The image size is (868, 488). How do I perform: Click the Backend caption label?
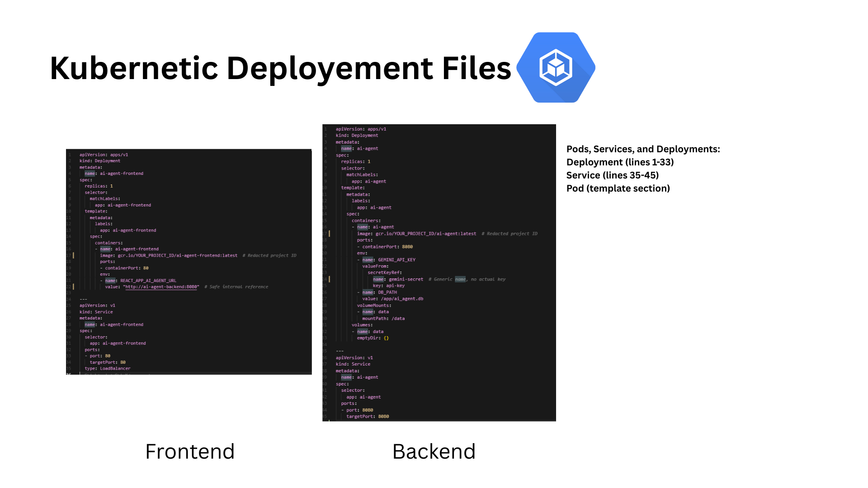coord(434,451)
